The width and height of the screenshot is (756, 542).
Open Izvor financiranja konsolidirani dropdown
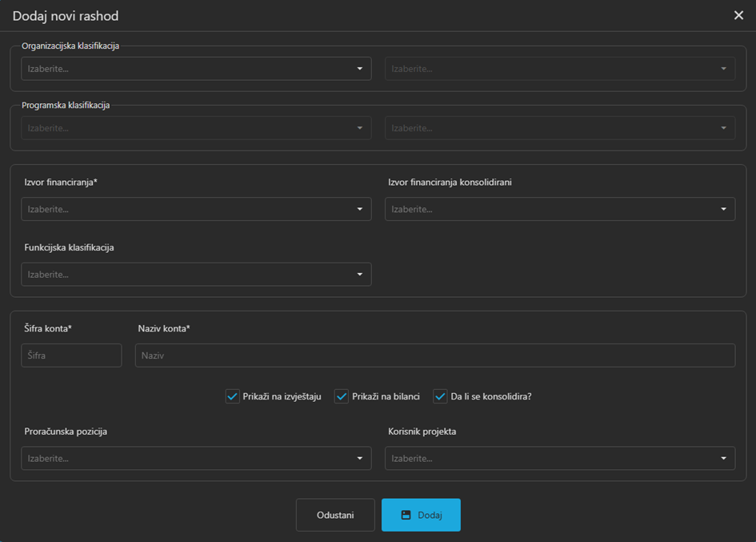coord(559,209)
